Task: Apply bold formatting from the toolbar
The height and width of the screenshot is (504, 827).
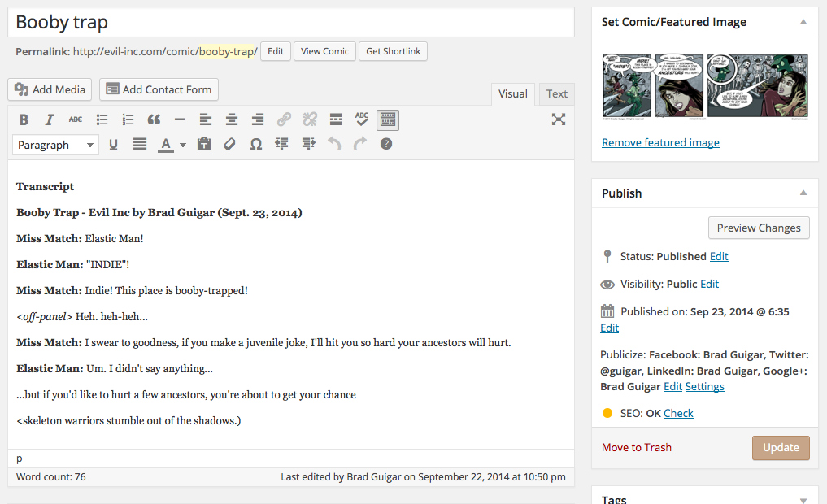Action: (x=24, y=119)
